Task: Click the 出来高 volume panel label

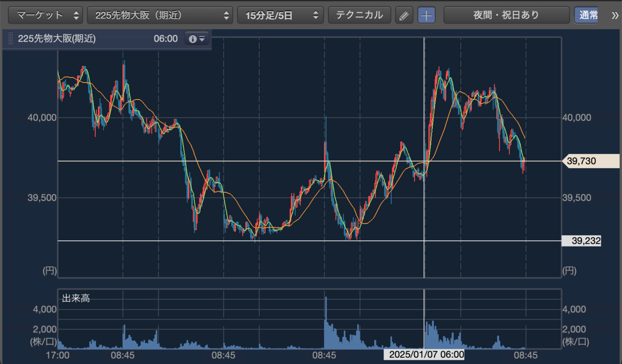Action: pos(76,299)
